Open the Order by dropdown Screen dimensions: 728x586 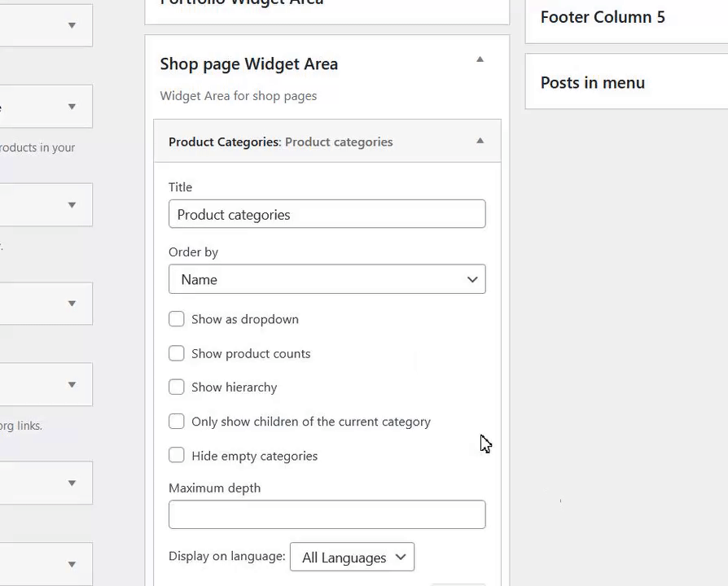pos(327,279)
